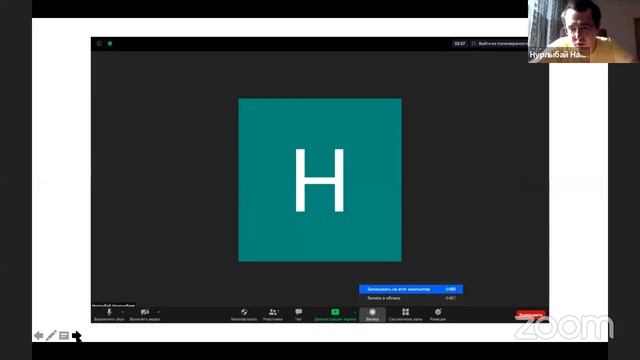Open share screen options arrow
This screenshot has width=640, height=360.
click(x=354, y=312)
